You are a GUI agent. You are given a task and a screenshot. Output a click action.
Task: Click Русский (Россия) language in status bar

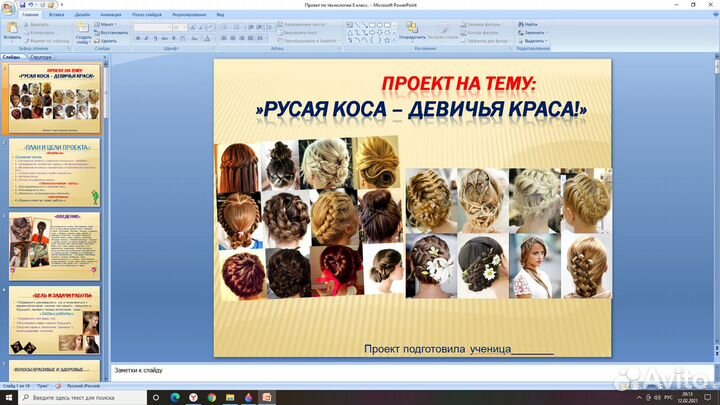[83, 386]
